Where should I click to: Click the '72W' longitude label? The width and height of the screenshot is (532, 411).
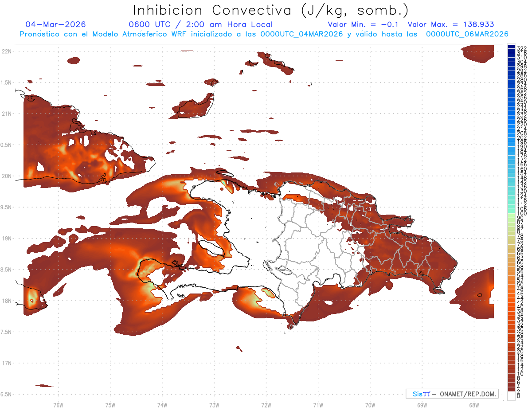[266, 404]
